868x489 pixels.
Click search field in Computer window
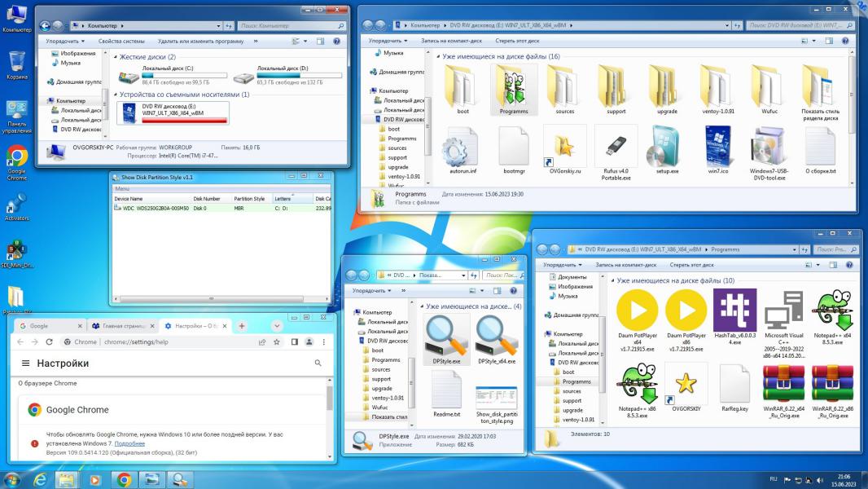tap(292, 25)
